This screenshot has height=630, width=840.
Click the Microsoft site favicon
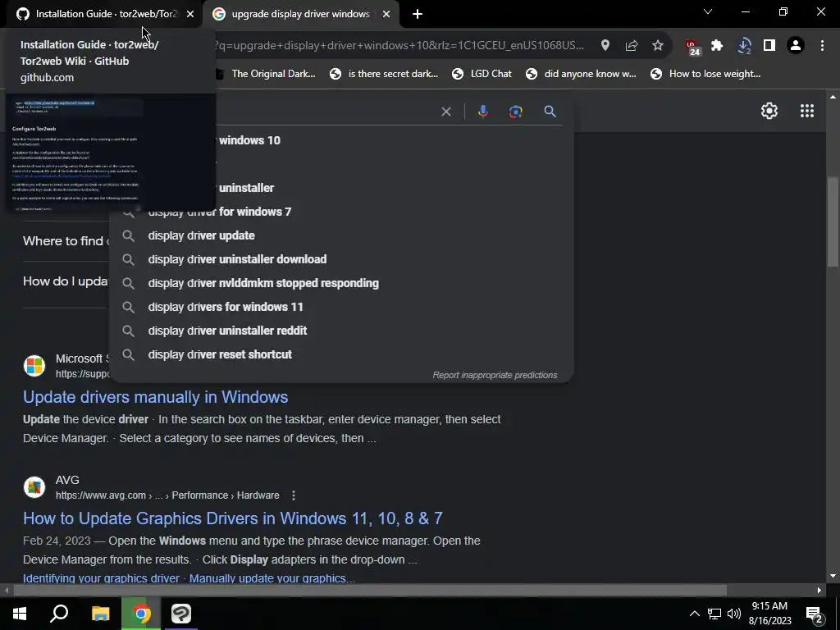pos(34,366)
